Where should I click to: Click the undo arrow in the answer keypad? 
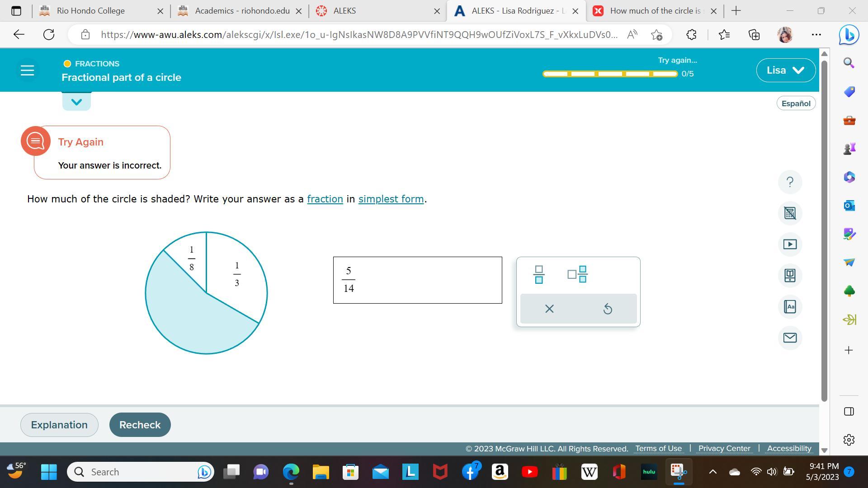(608, 309)
